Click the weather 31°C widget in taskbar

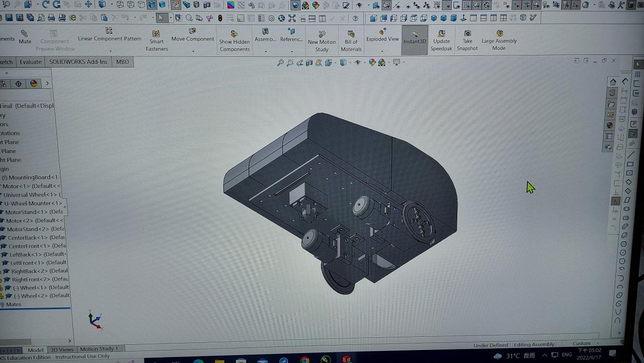[x=514, y=356]
